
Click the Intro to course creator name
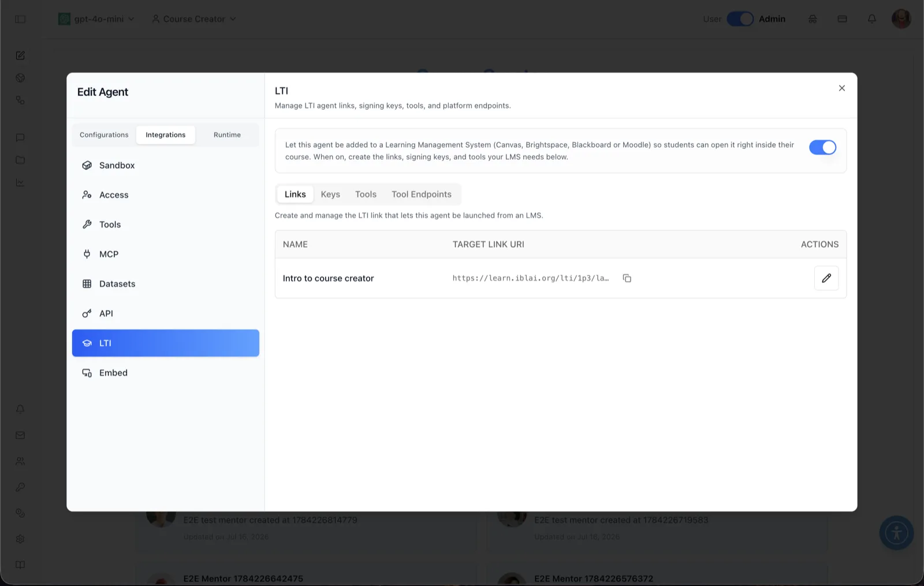328,278
